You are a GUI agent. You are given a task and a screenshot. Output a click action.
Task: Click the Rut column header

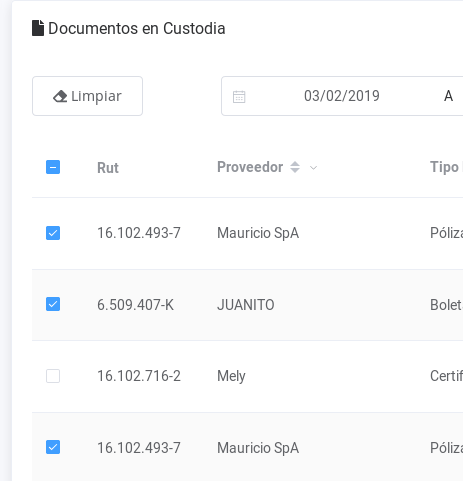click(x=108, y=168)
